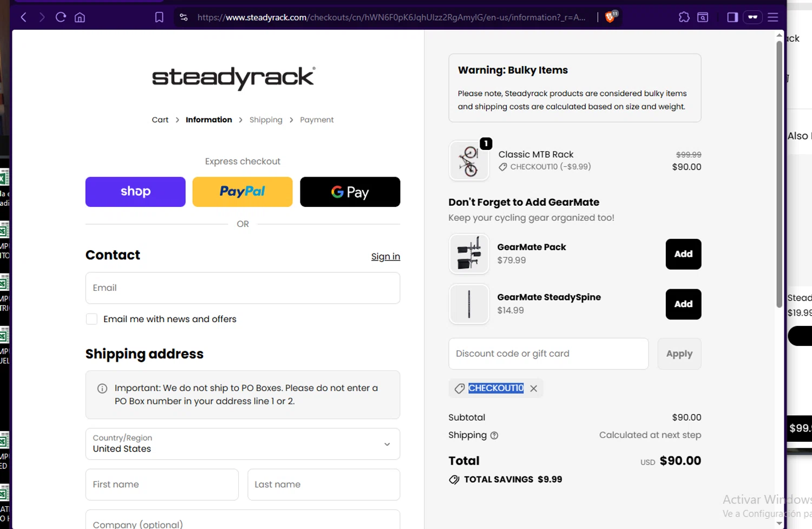The height and width of the screenshot is (529, 812).
Task: Click the CHECKOUT10 tag icon in applied codes
Action: pyautogui.click(x=460, y=388)
